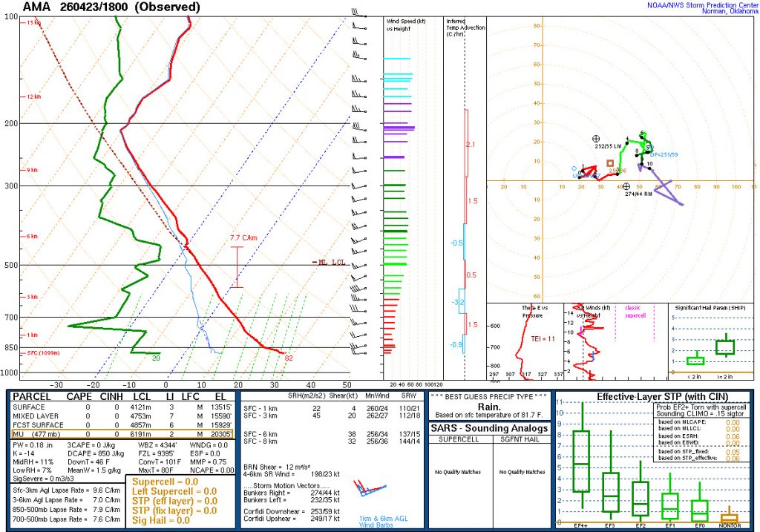Click the SUPERCELL analogs column header

[459, 439]
